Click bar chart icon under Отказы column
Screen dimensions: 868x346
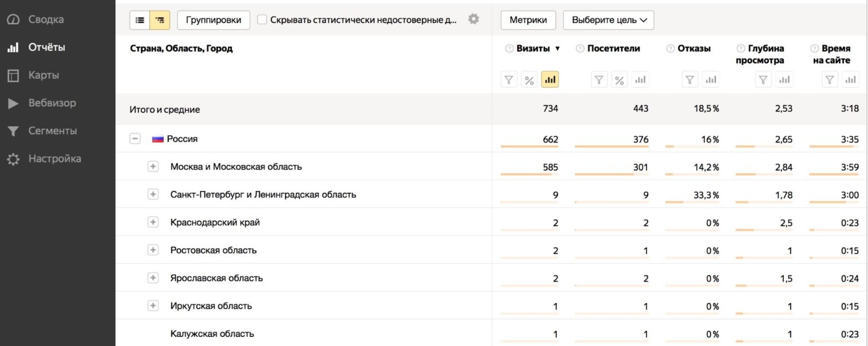click(710, 80)
